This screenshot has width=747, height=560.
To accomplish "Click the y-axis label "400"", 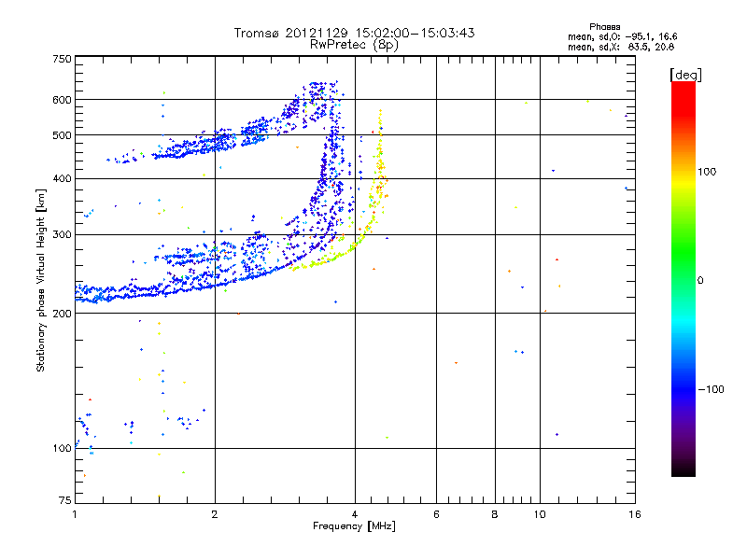I will pos(62,179).
